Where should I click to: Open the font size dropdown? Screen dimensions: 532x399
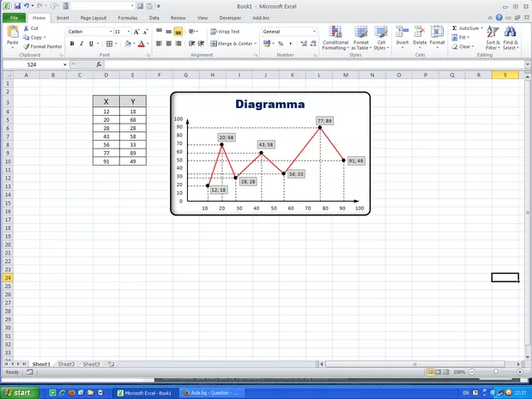point(129,32)
